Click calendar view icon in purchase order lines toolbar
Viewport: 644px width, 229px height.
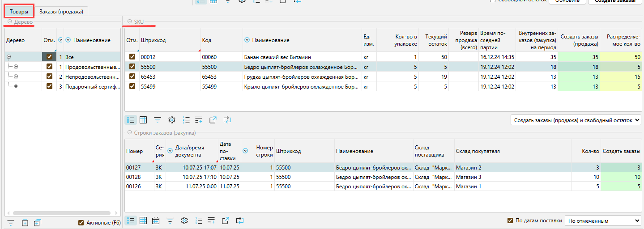156,221
